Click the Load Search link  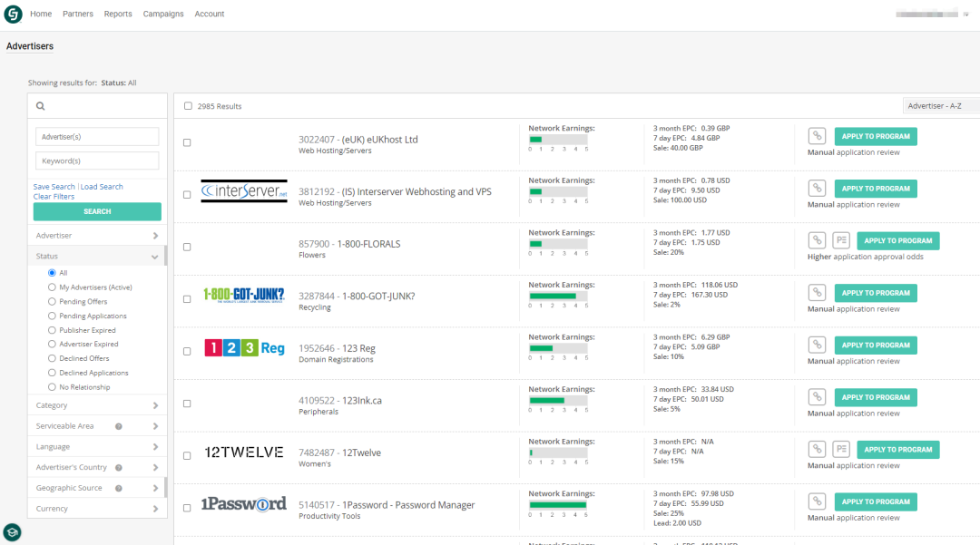pyautogui.click(x=102, y=187)
